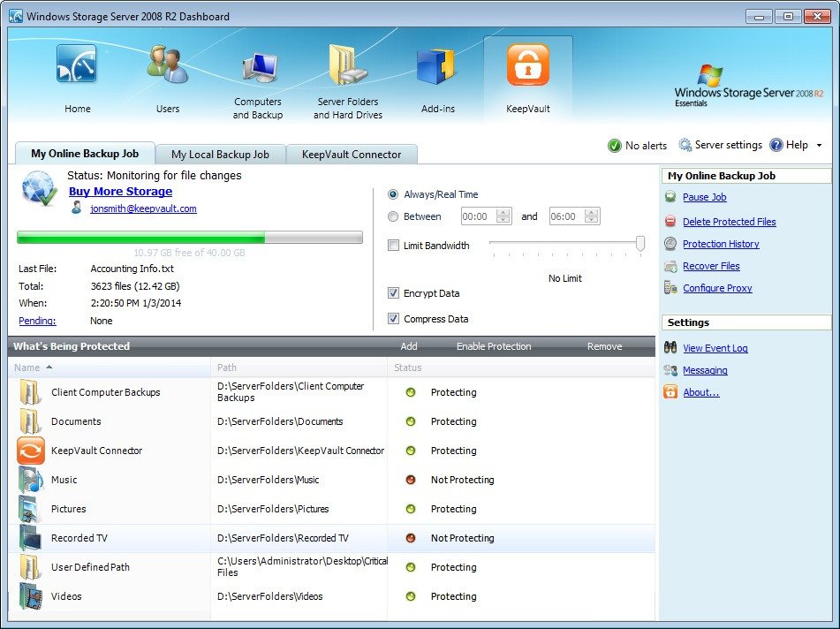This screenshot has height=629, width=840.
Task: Enable the Limit Bandwidth checkbox
Action: (x=393, y=246)
